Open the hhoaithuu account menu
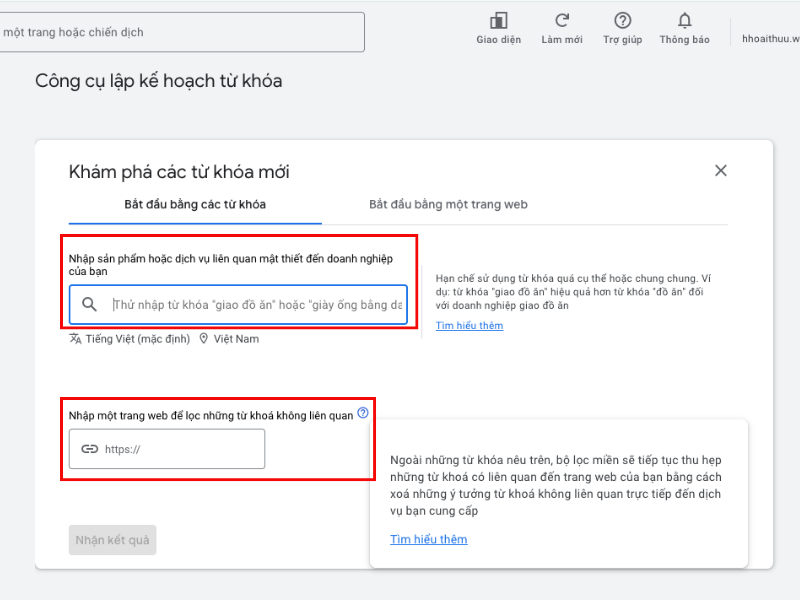Screen dimensions: 800x600 point(770,39)
